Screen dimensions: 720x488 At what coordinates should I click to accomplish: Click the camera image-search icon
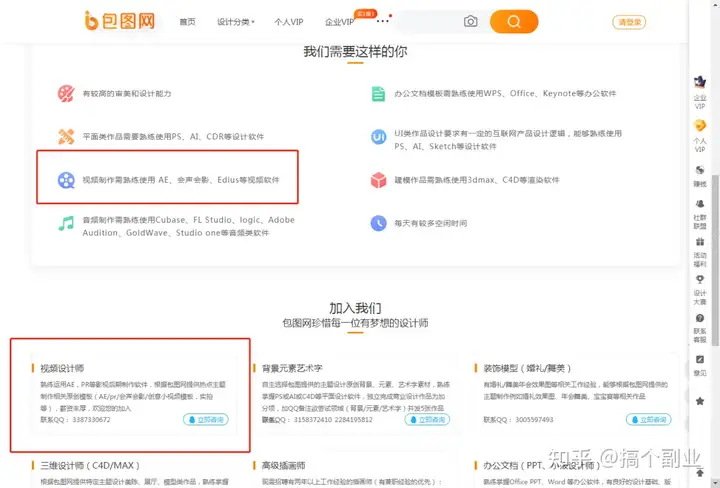471,21
